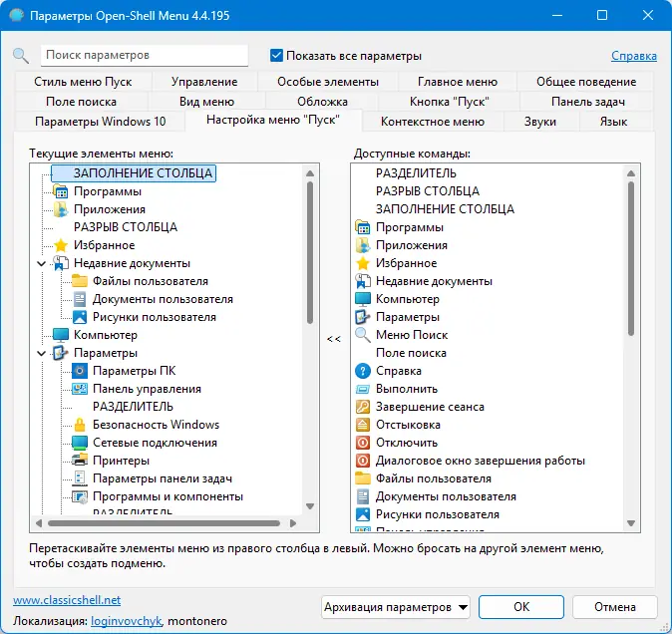Open the Главное меню tab
672x634 pixels.
pyautogui.click(x=458, y=82)
